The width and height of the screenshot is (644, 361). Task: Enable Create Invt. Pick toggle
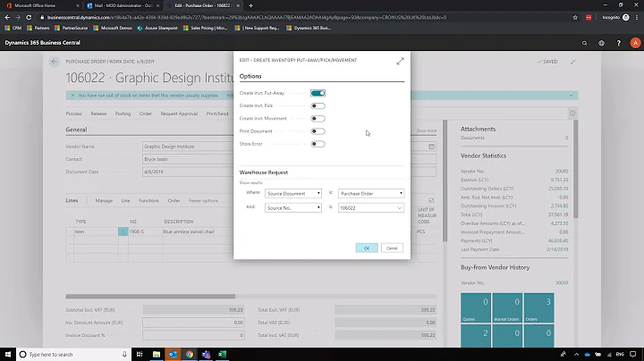pos(318,105)
